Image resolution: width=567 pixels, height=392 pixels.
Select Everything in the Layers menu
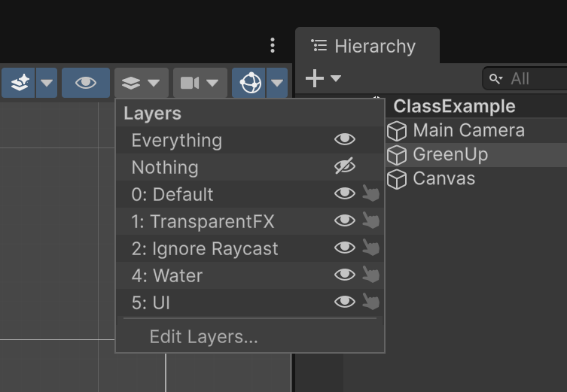tap(250, 140)
